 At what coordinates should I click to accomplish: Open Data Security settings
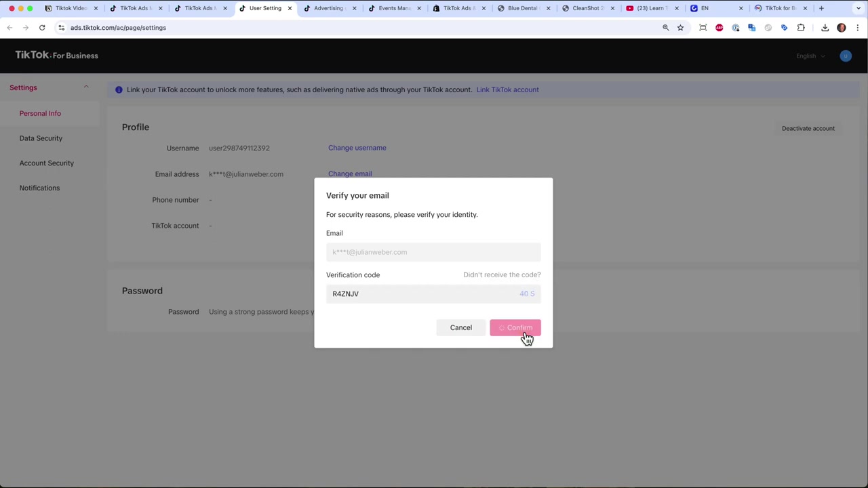click(41, 138)
